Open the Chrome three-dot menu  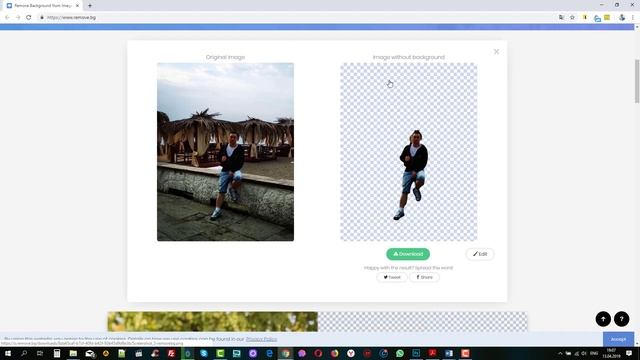(633, 18)
